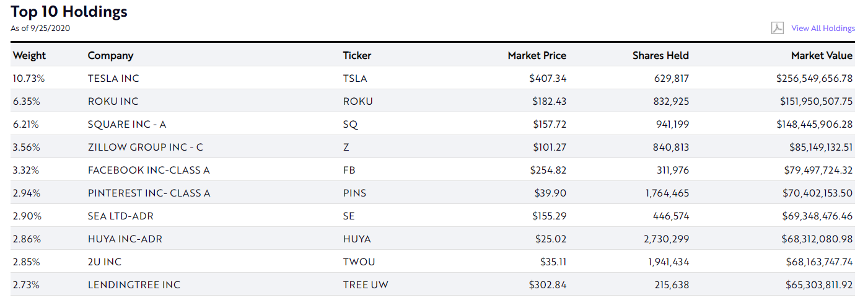Click the Market Price column header
This screenshot has width=868, height=305.
pyautogui.click(x=537, y=55)
